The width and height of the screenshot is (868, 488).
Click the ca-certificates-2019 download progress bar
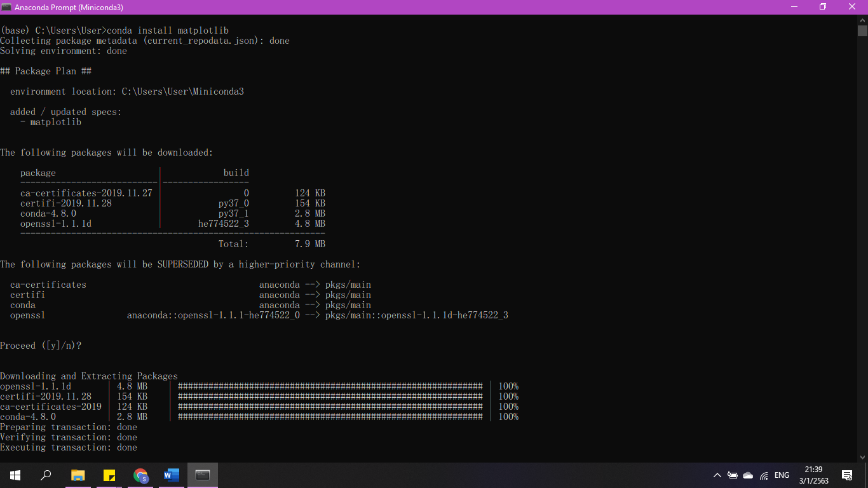tap(330, 407)
